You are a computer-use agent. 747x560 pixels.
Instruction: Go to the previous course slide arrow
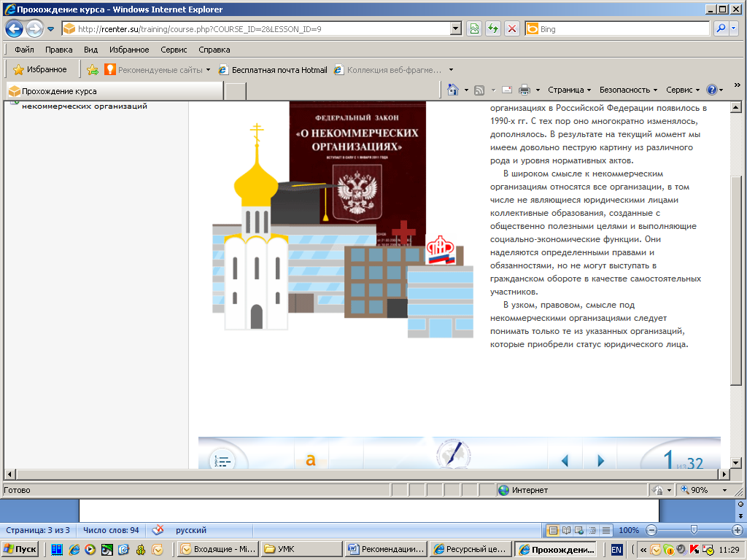(x=565, y=461)
